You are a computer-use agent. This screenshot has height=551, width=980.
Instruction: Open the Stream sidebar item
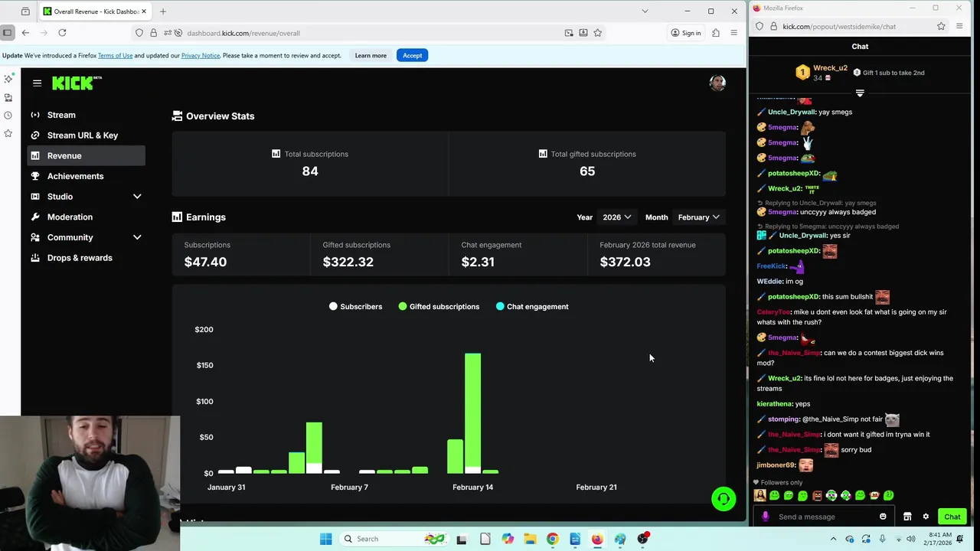(86, 115)
